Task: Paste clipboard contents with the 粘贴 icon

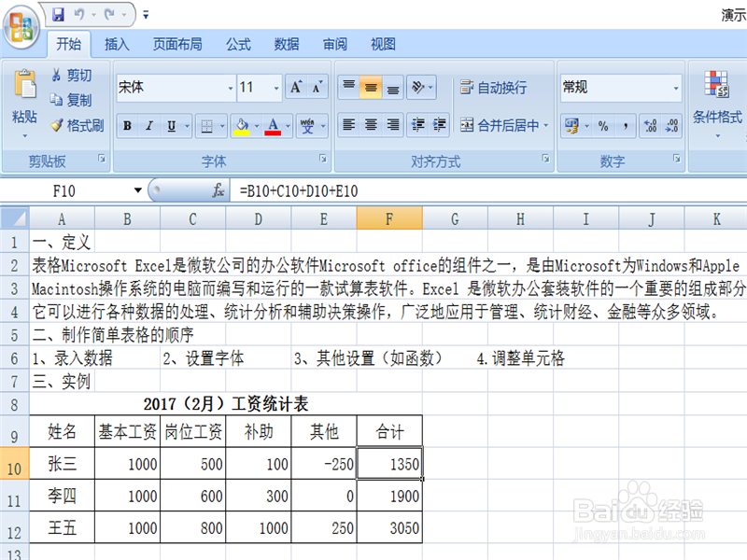Action: 24,84
